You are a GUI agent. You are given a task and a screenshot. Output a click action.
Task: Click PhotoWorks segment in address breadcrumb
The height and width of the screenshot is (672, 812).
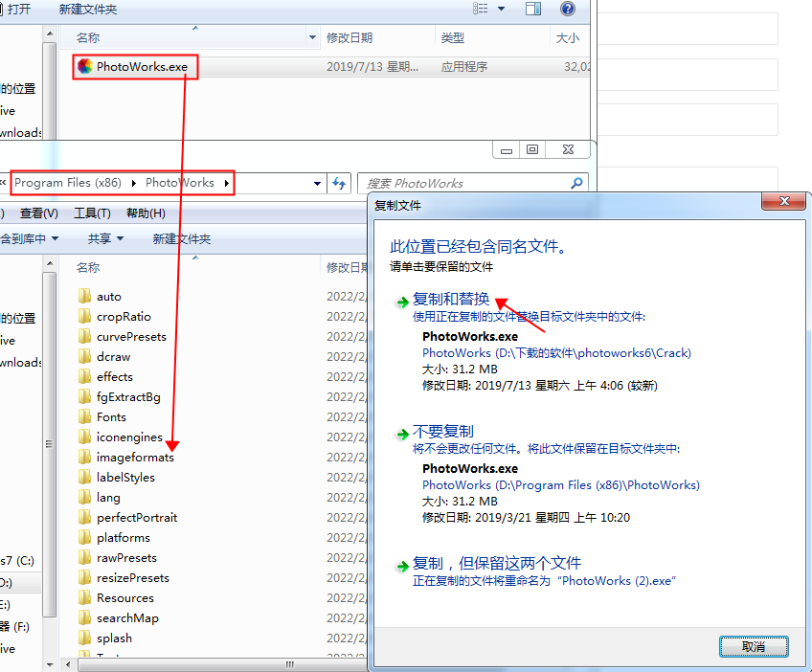tap(180, 183)
